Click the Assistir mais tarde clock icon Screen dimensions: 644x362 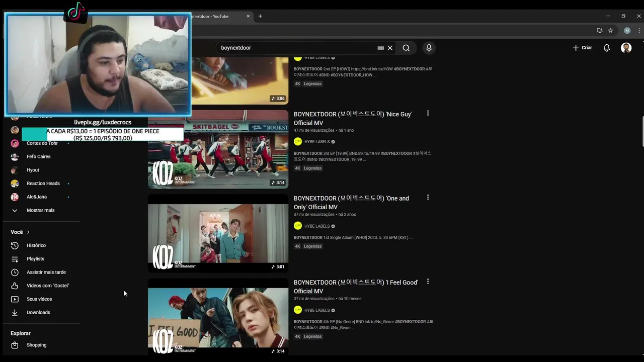(x=15, y=273)
